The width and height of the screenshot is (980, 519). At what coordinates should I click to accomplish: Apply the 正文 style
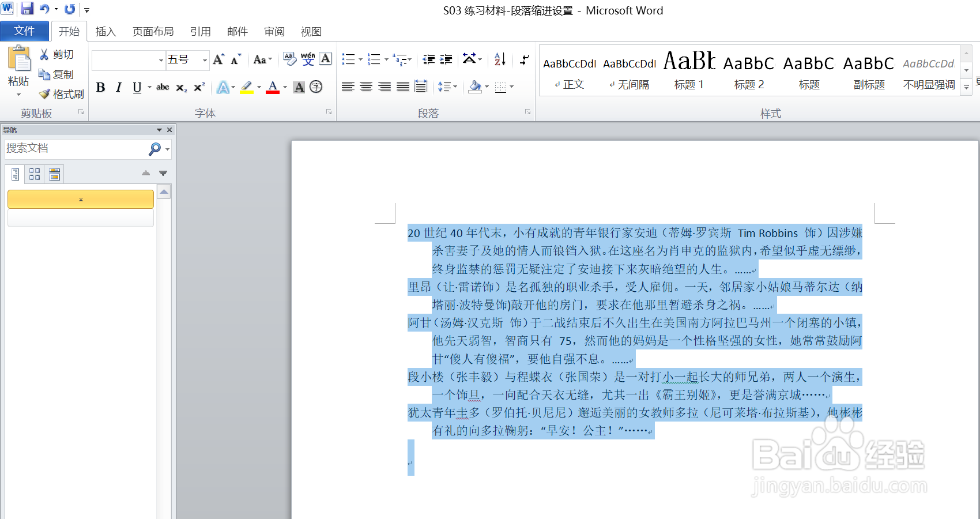point(570,71)
